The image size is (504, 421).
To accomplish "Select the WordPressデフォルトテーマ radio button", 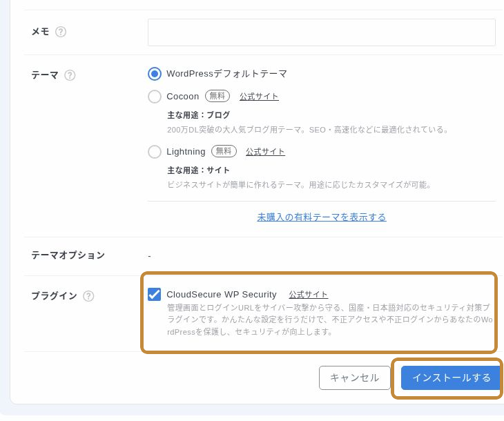I will 155,74.
